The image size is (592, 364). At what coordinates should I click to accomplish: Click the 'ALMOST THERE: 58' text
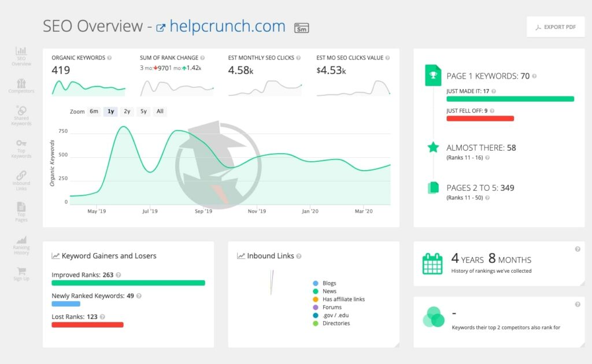pos(481,148)
